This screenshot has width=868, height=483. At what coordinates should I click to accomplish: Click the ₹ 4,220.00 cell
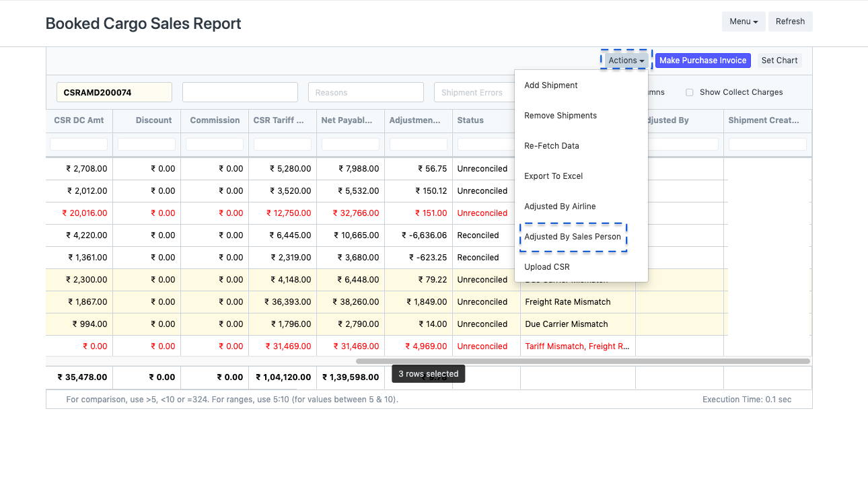79,235
